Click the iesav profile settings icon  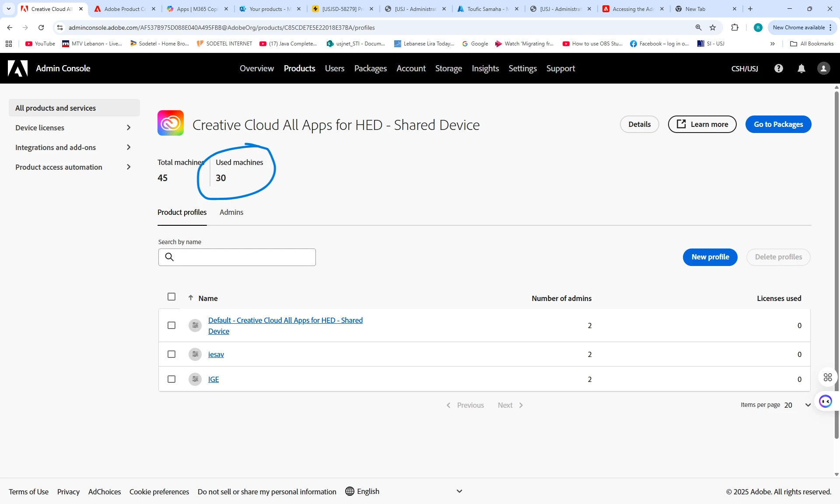coord(195,354)
